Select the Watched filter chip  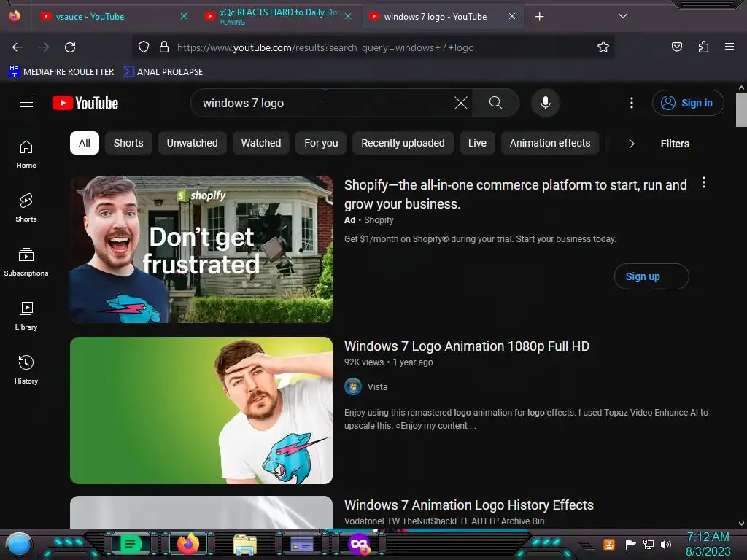[x=261, y=143]
